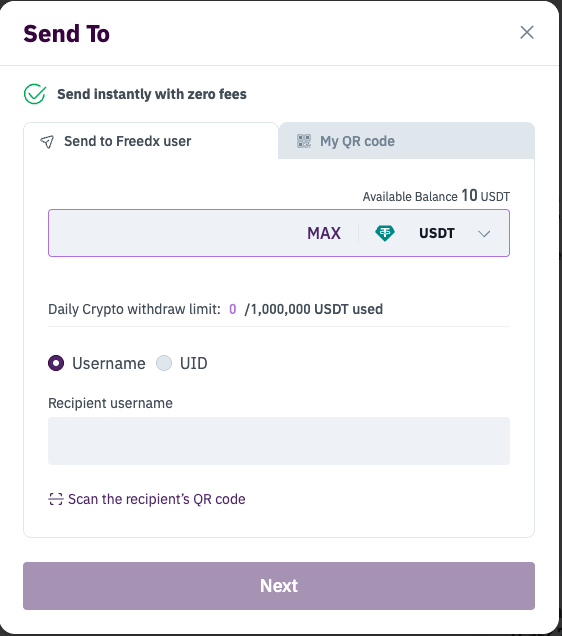Click the UID option label
Viewport: 562px width, 636px height.
pos(194,363)
